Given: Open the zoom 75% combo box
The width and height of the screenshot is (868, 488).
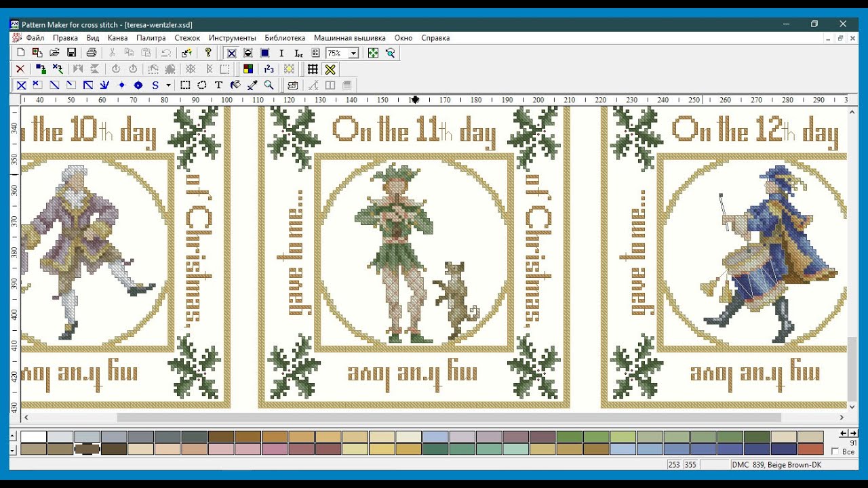Looking at the screenshot, I should pos(342,53).
